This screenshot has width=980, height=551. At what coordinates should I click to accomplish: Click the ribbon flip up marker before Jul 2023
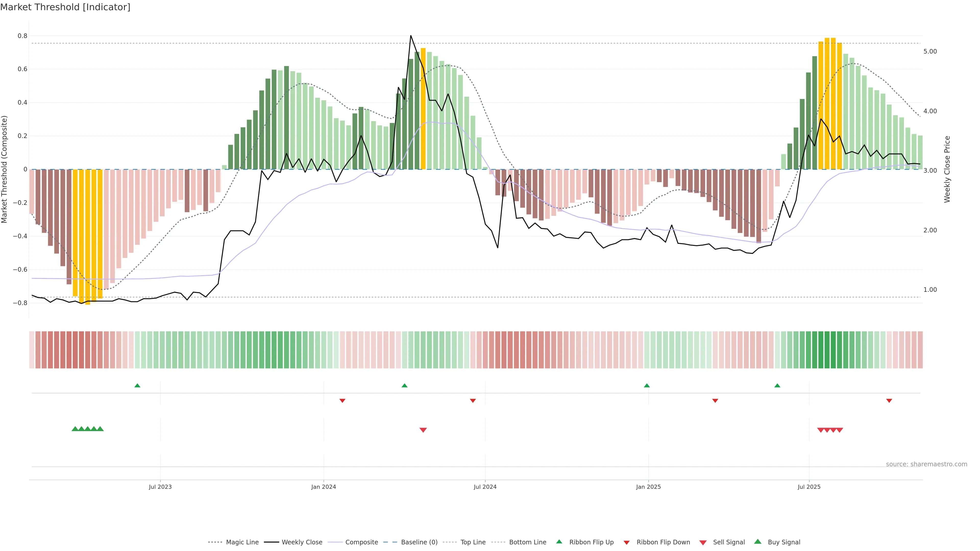(x=137, y=386)
